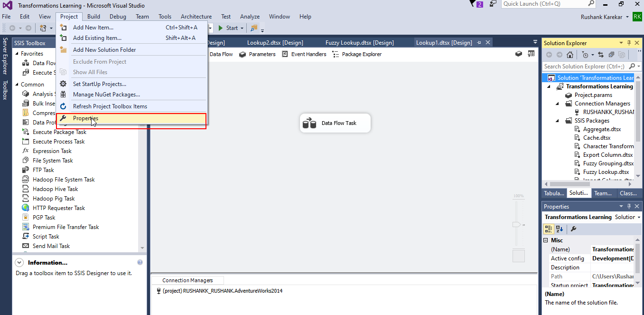Viewport: 644px width, 315px height.
Task: Click the Data Flow Task on design canvas
Action: [x=335, y=123]
